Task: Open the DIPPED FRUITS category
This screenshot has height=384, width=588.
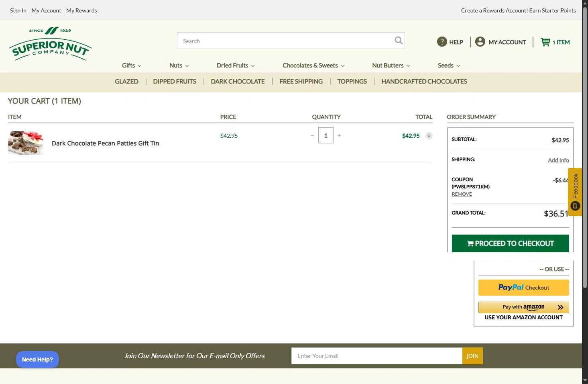Action: coord(175,82)
